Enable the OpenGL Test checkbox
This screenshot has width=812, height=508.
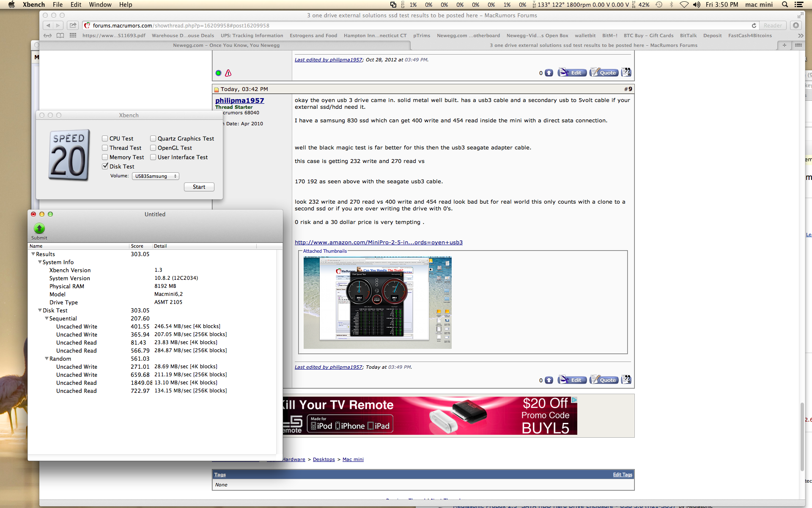[153, 148]
